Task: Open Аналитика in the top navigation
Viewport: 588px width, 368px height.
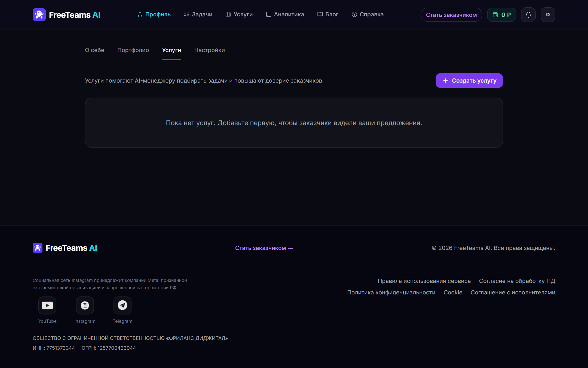Action: tap(285, 14)
